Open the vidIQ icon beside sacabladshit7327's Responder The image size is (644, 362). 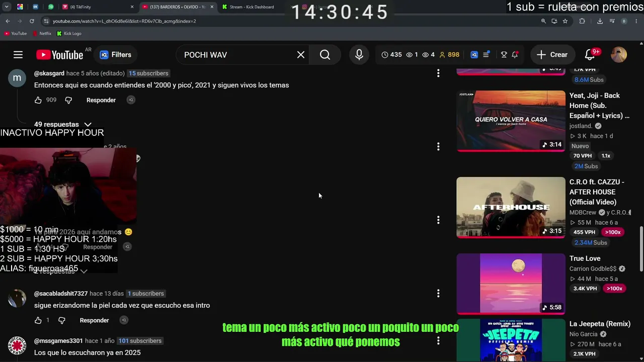[124, 320]
